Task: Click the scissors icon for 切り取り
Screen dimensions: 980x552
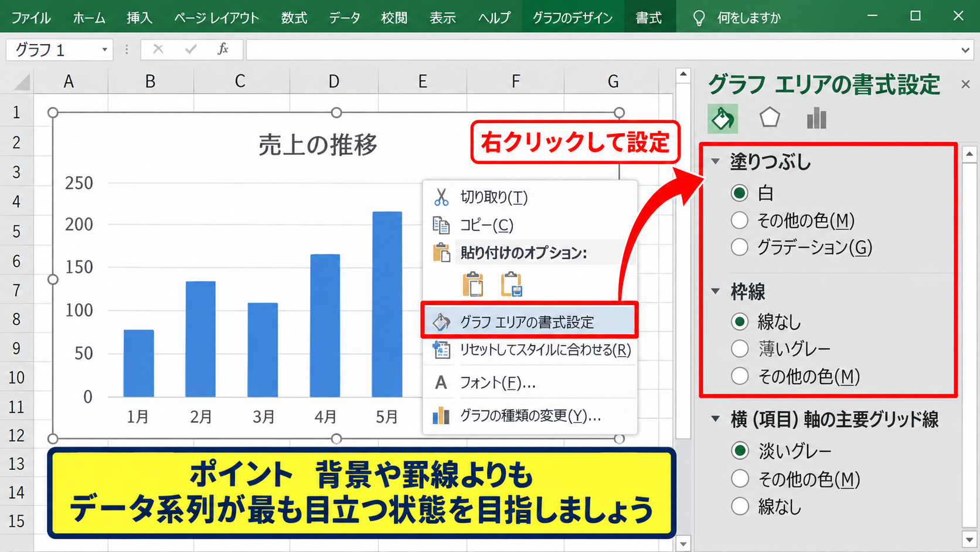Action: click(441, 197)
